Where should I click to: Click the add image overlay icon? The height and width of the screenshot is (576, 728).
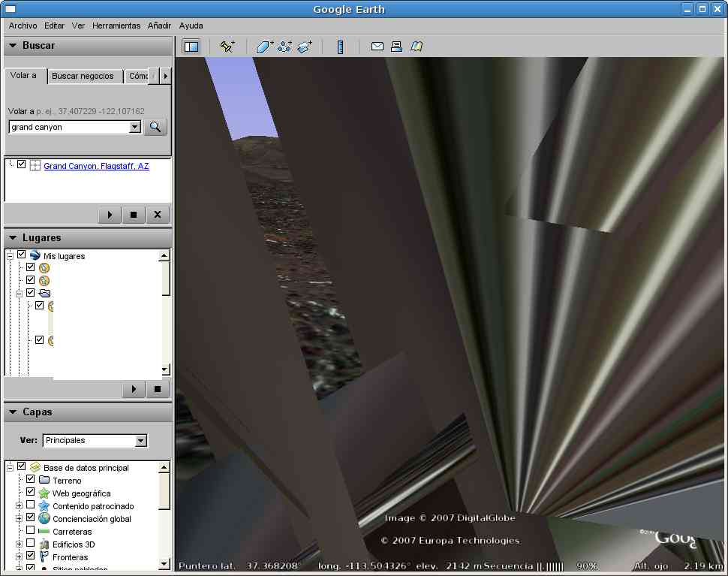coord(304,47)
